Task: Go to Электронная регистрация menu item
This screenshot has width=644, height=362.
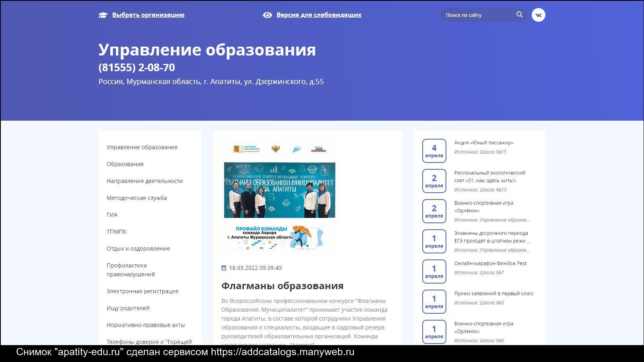Action: coord(142,291)
